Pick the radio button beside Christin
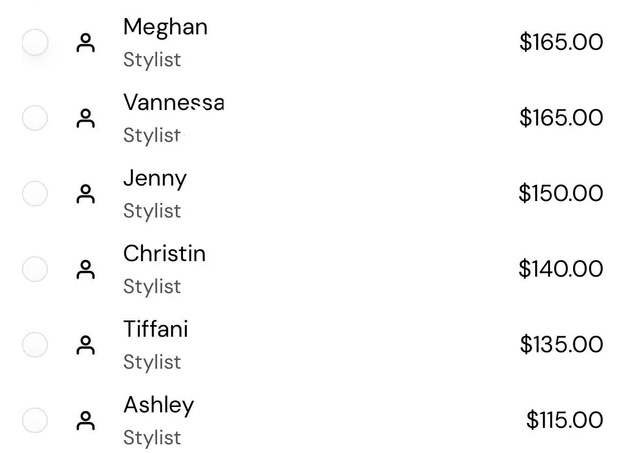This screenshot has height=453, width=626. point(35,269)
